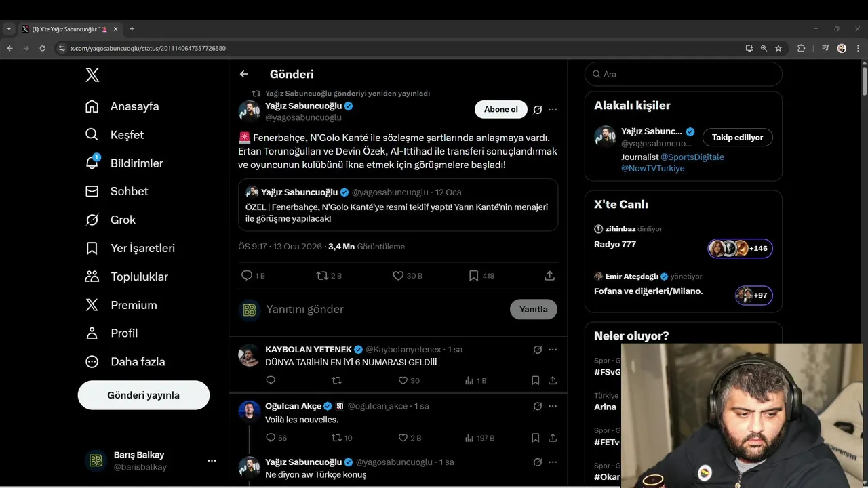
Task: Click Grok icon on main post header
Action: pos(537,110)
